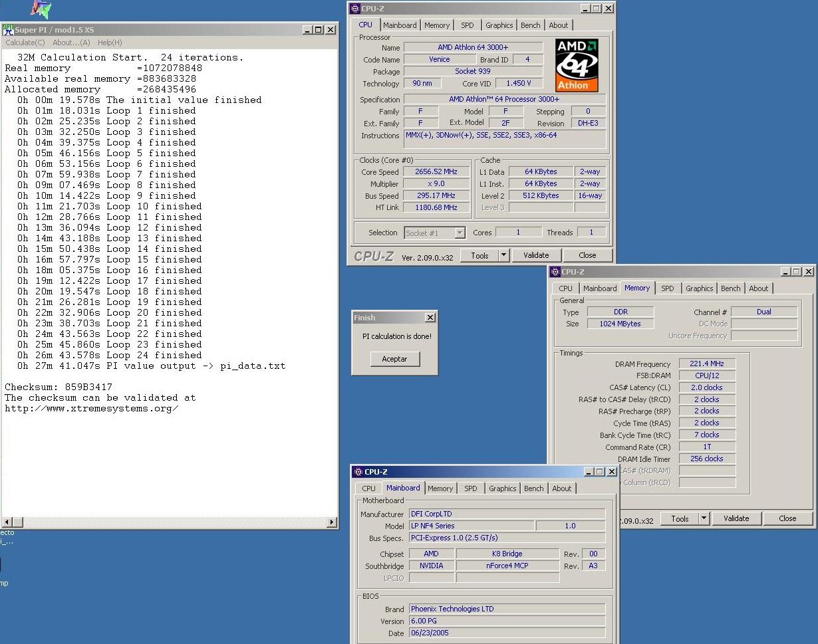Open the Calculate(C) menu in Super PI
The height and width of the screenshot is (644, 818).
(x=25, y=43)
